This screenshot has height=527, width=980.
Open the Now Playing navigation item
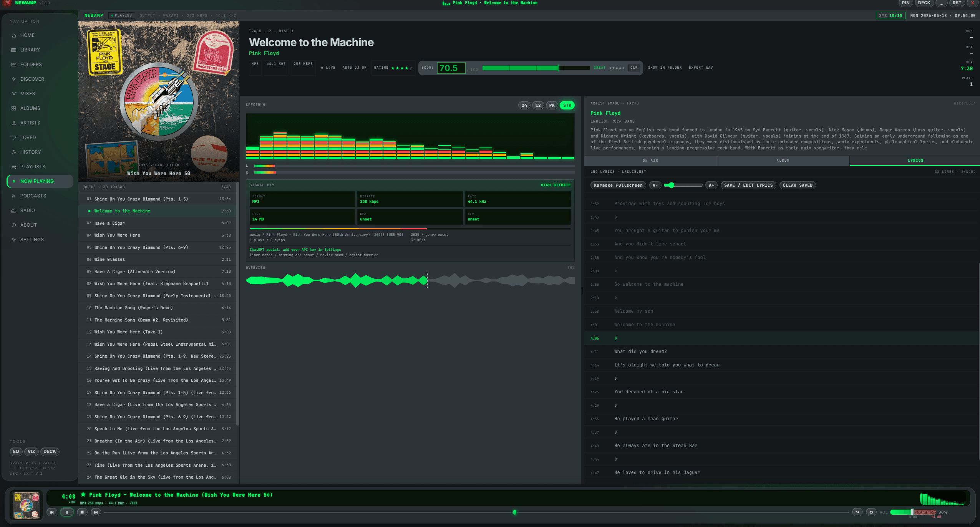[40, 181]
